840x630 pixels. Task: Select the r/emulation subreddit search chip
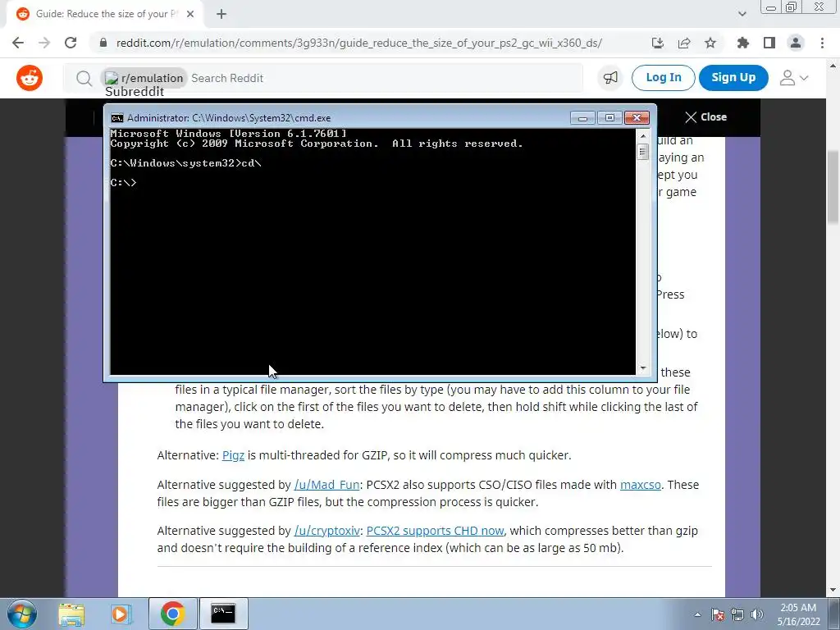coord(144,78)
